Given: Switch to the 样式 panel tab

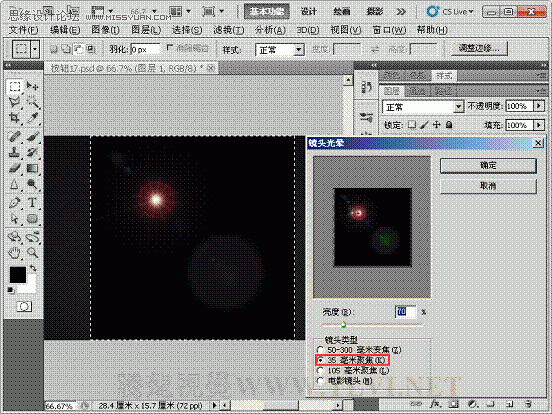Looking at the screenshot, I should tap(444, 75).
